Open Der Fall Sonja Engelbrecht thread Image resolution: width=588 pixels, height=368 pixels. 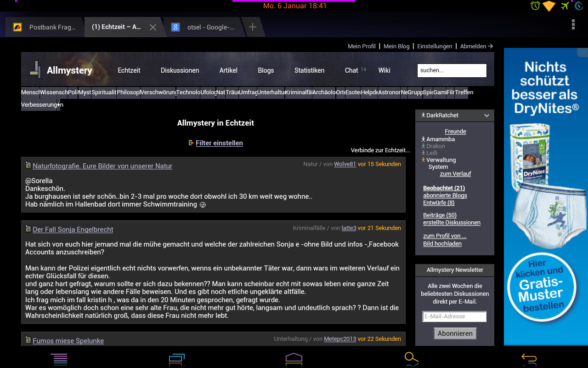73,230
